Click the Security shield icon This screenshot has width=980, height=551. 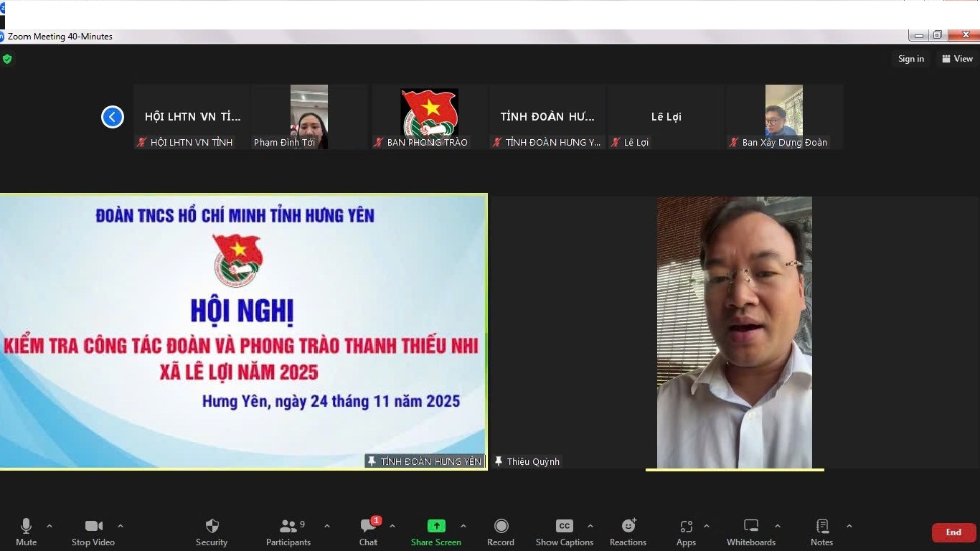tap(212, 527)
